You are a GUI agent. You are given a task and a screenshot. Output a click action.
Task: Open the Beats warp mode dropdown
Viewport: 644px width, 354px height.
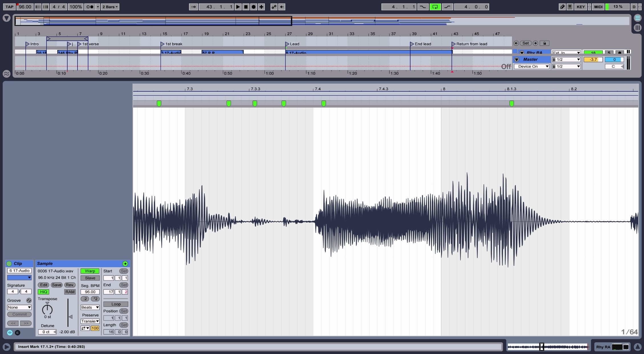[90, 307]
